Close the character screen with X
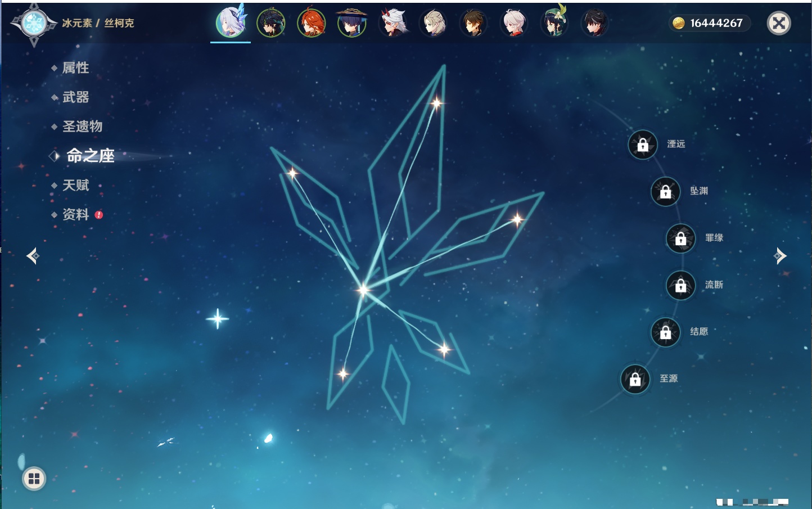Image resolution: width=812 pixels, height=509 pixels. [x=779, y=23]
